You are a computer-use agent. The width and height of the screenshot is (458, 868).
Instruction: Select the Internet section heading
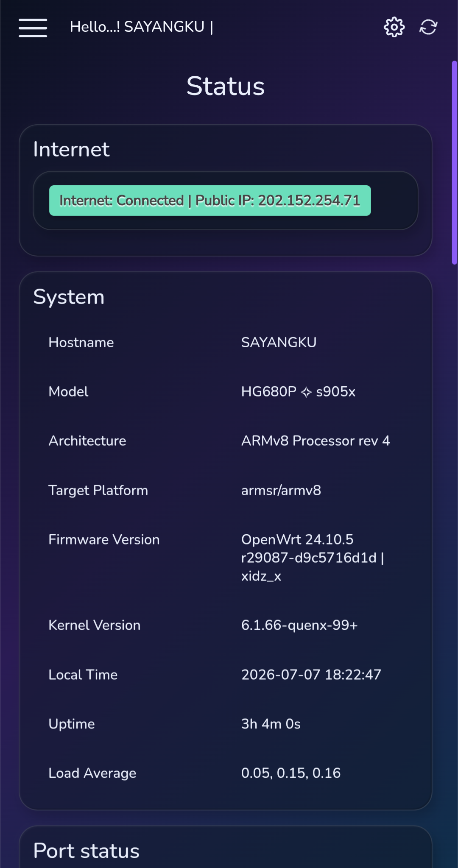[71, 149]
